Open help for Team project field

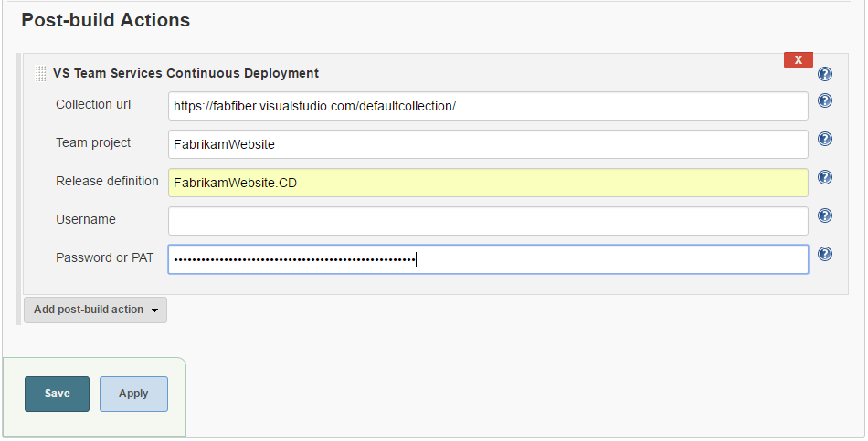tap(825, 139)
